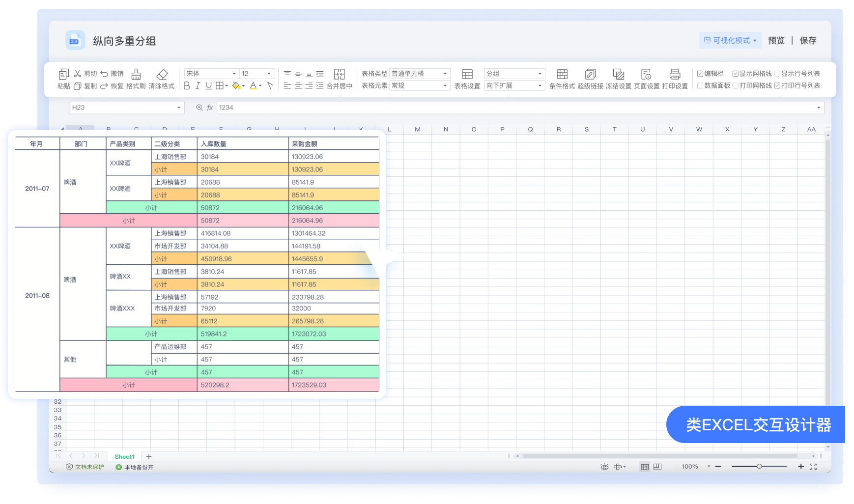
Task: Open conditional formatting (条件格式)
Action: tap(562, 74)
